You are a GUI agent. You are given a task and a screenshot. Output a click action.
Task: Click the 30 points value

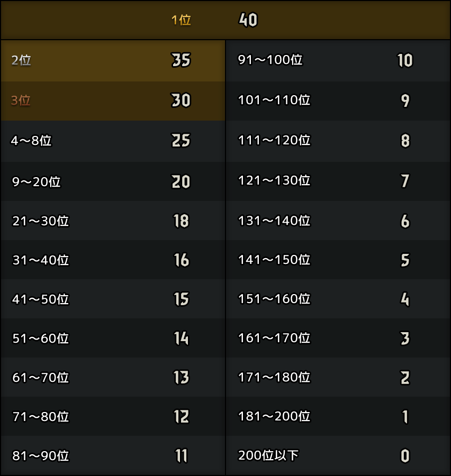pos(181,100)
